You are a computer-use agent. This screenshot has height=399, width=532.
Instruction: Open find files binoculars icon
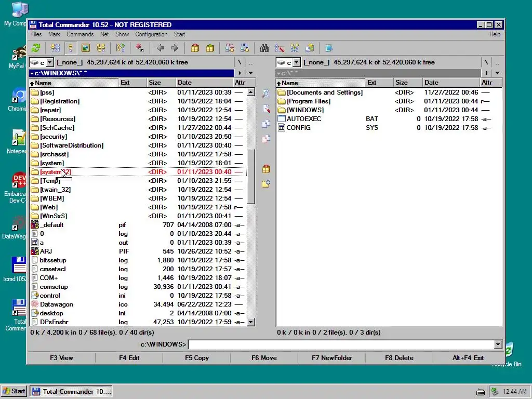tap(264, 48)
